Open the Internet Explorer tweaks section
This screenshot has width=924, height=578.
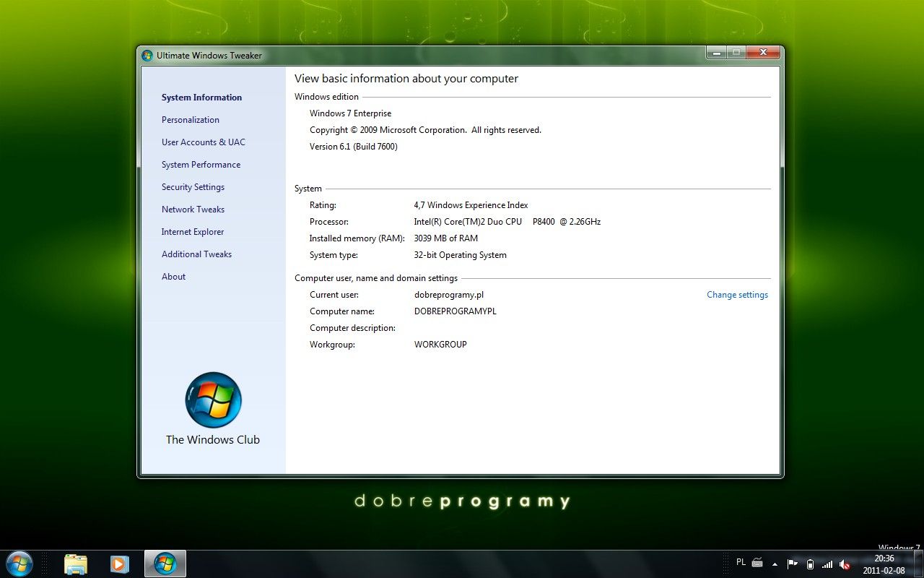pyautogui.click(x=193, y=231)
